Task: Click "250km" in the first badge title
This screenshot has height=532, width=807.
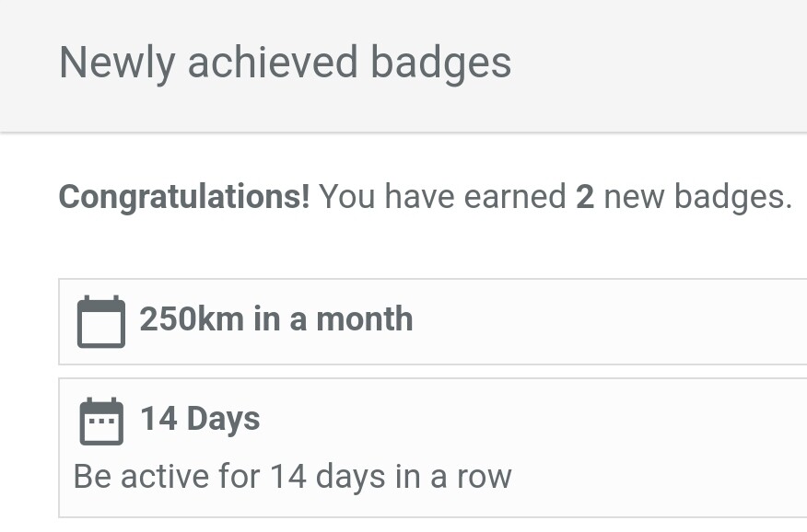Action: tap(192, 319)
